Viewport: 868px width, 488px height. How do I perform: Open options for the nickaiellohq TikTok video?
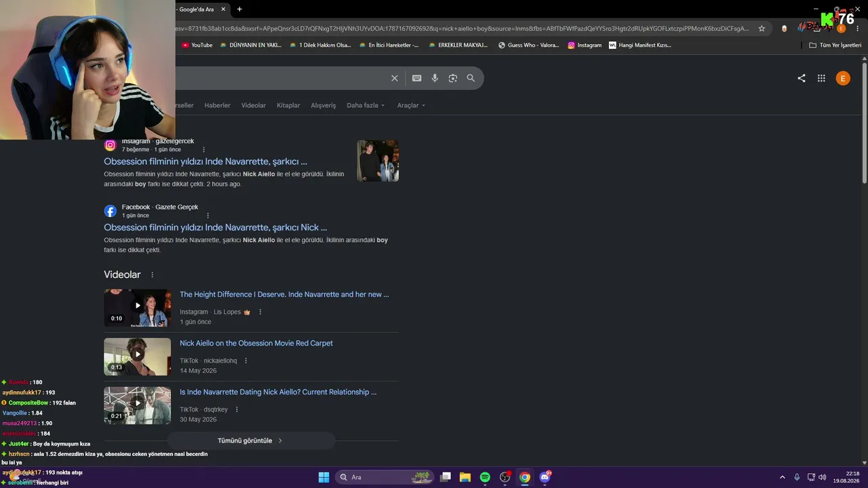(246, 361)
